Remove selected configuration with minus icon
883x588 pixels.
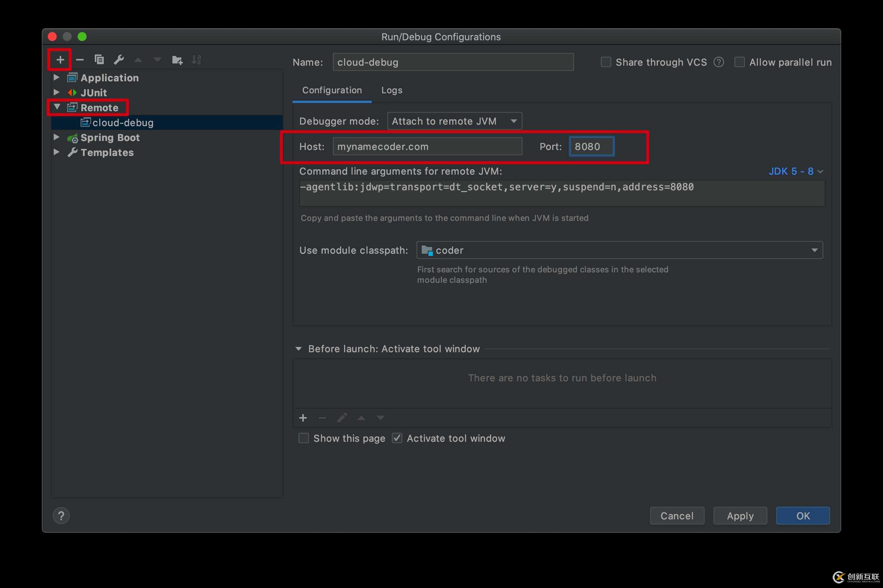tap(79, 60)
